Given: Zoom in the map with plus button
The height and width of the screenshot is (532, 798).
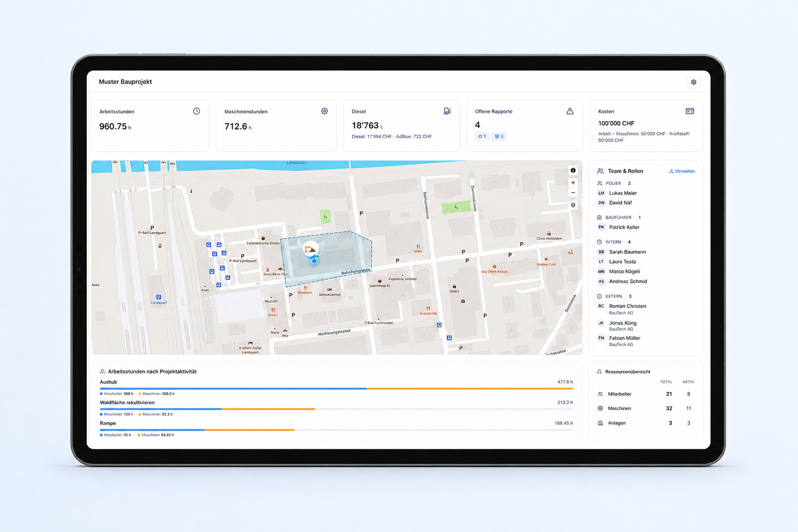Looking at the screenshot, I should click(573, 183).
